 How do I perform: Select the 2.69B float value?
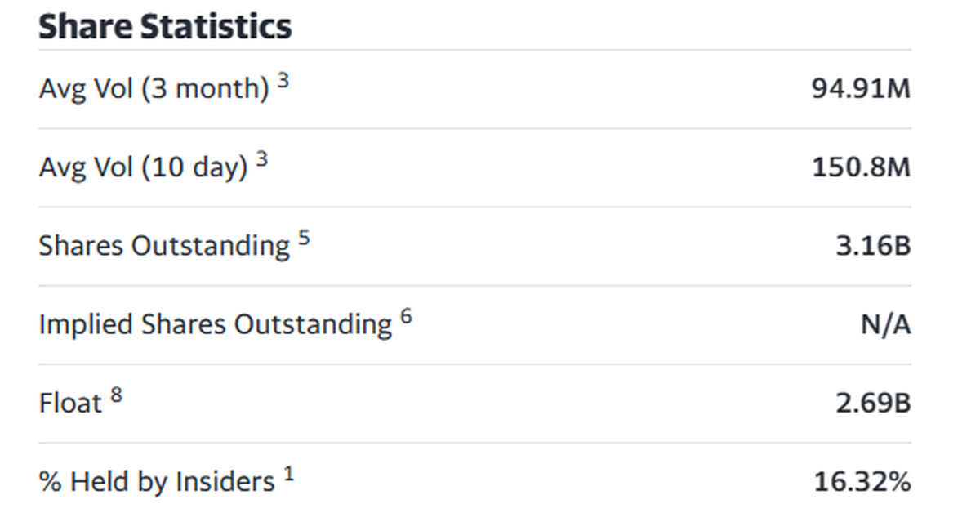coord(873,404)
